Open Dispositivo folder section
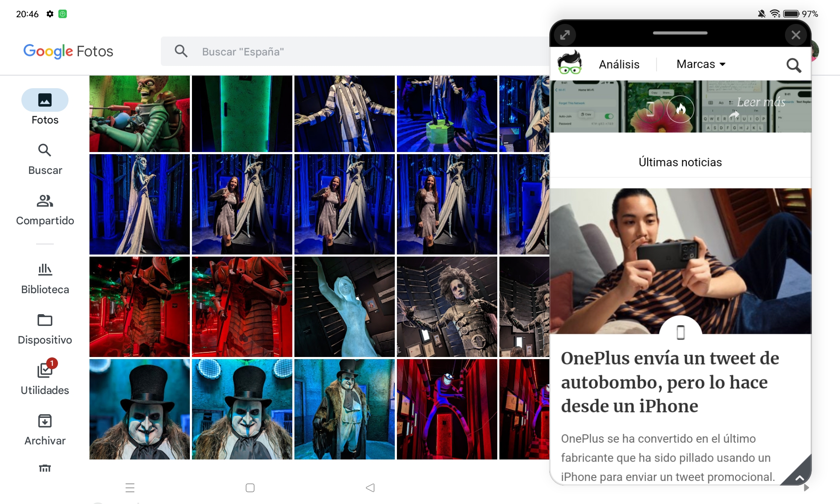The image size is (840, 504). tap(45, 329)
